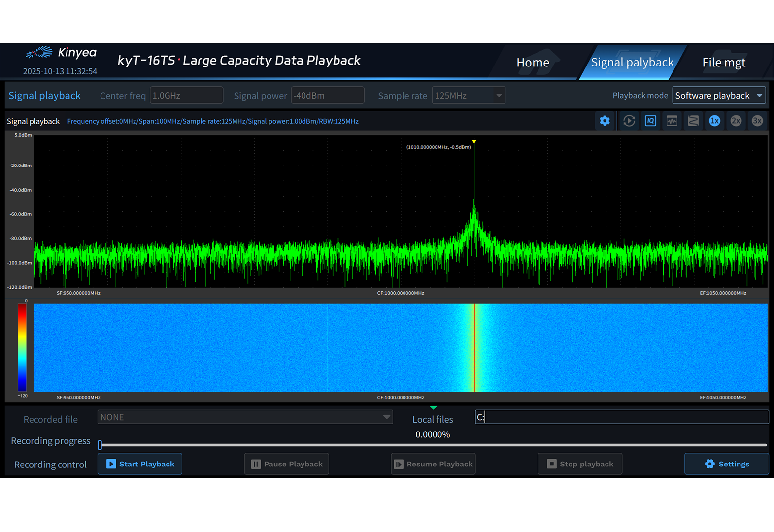Click the bottom Settings button
The width and height of the screenshot is (774, 532).
coord(726,464)
